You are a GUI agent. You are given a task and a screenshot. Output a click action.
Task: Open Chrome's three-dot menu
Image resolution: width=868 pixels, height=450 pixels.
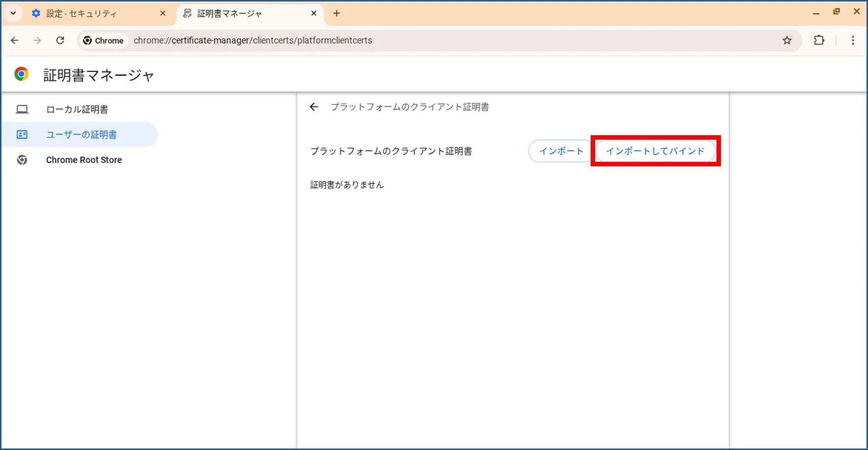click(x=853, y=40)
